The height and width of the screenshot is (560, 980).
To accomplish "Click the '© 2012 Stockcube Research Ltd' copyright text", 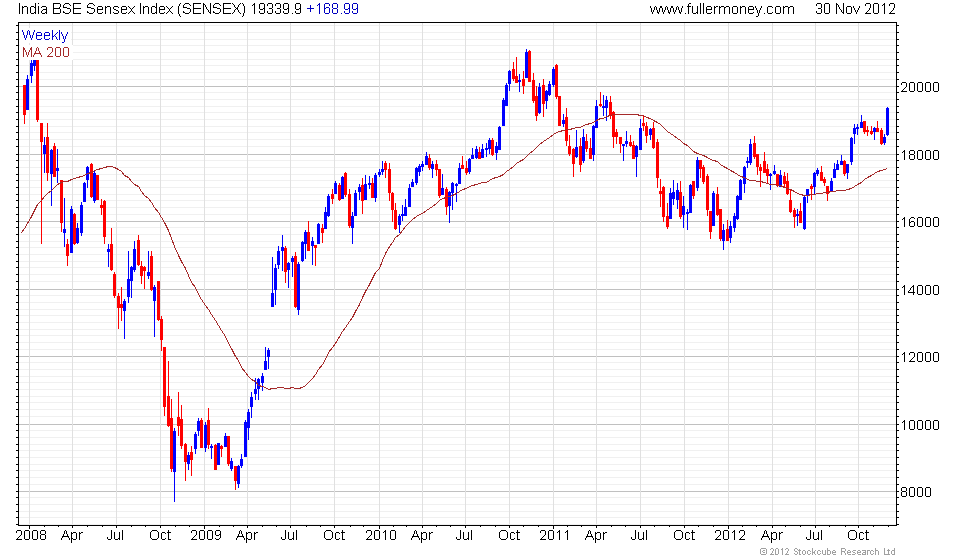I will coord(828,552).
